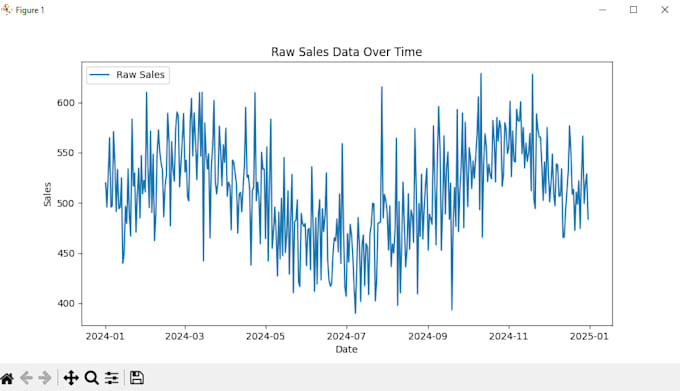Close the Figure 1 window

(664, 10)
